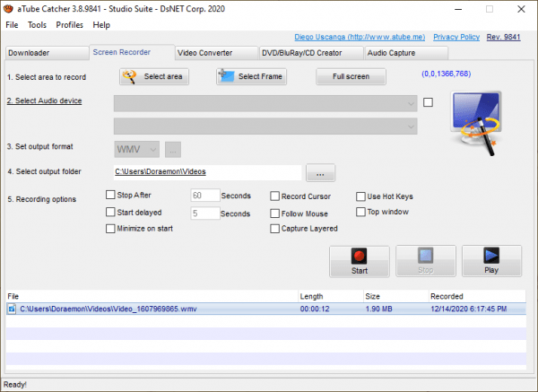The image size is (538, 392).
Task: Click the red record icon on Start
Action: [359, 256]
